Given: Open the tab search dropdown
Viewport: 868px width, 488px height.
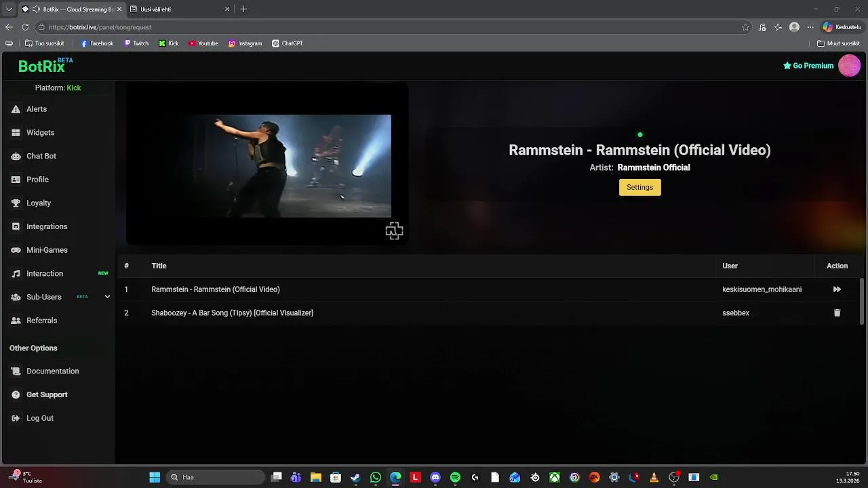Looking at the screenshot, I should click(9, 9).
